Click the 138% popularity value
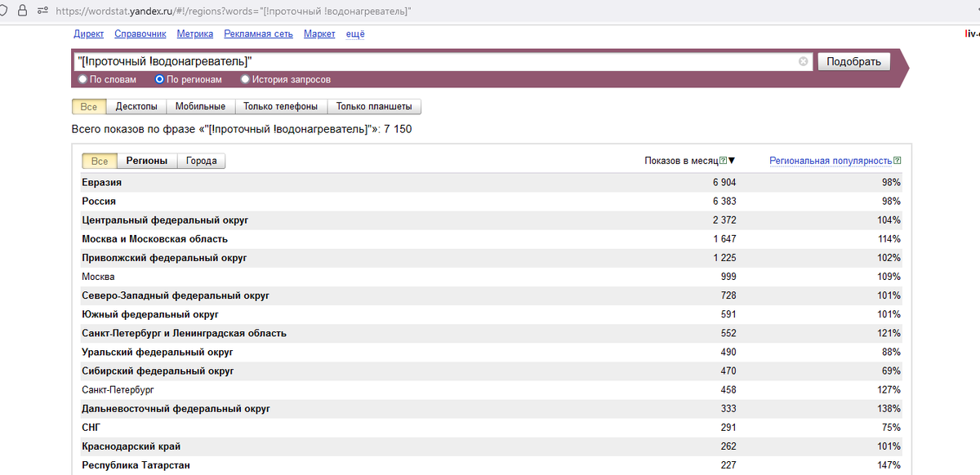Screen dimensions: 980x475 (x=890, y=409)
